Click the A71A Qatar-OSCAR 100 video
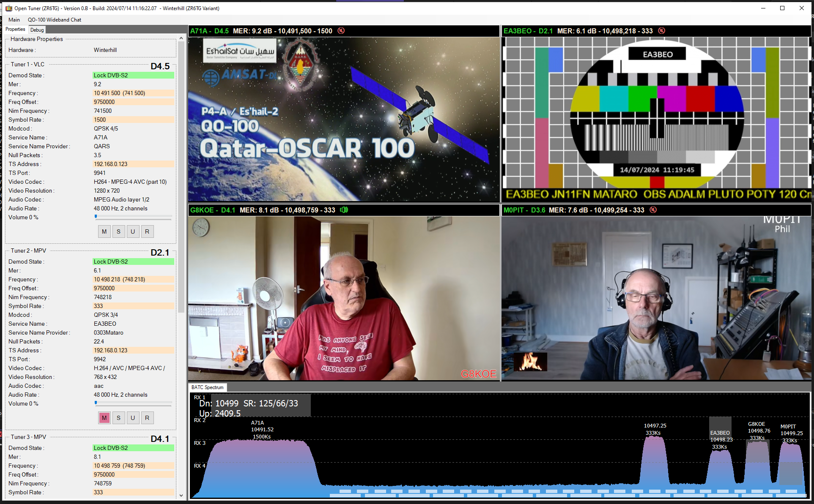The image size is (814, 504). point(344,120)
